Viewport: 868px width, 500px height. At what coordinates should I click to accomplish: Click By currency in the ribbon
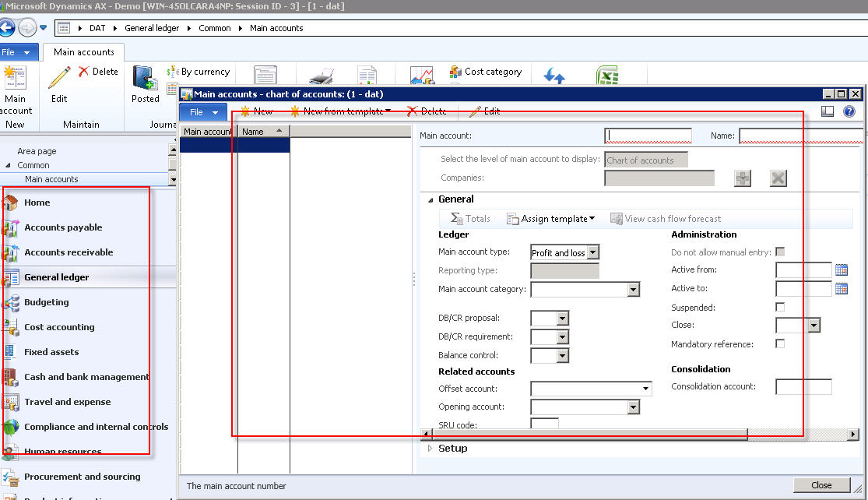(x=199, y=72)
